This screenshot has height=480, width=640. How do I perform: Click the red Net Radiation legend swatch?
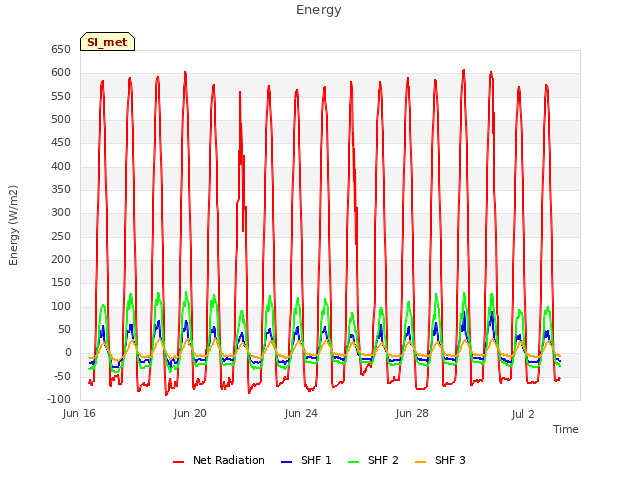[x=178, y=462]
